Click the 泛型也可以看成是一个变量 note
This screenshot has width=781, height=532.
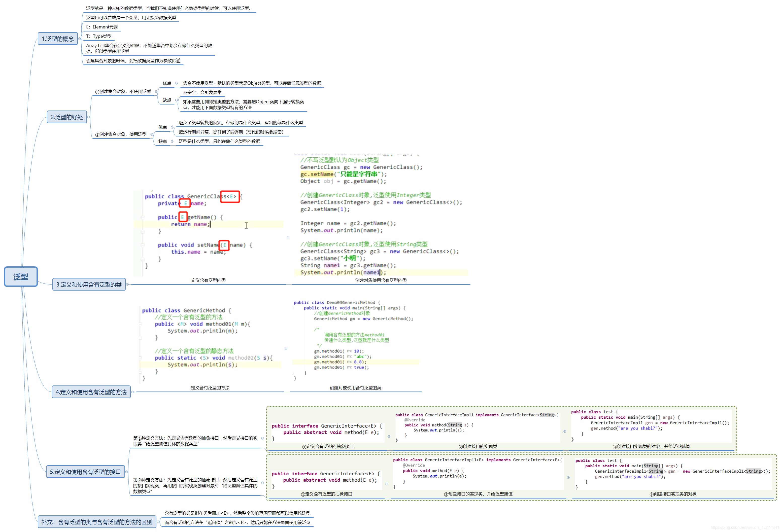(131, 17)
